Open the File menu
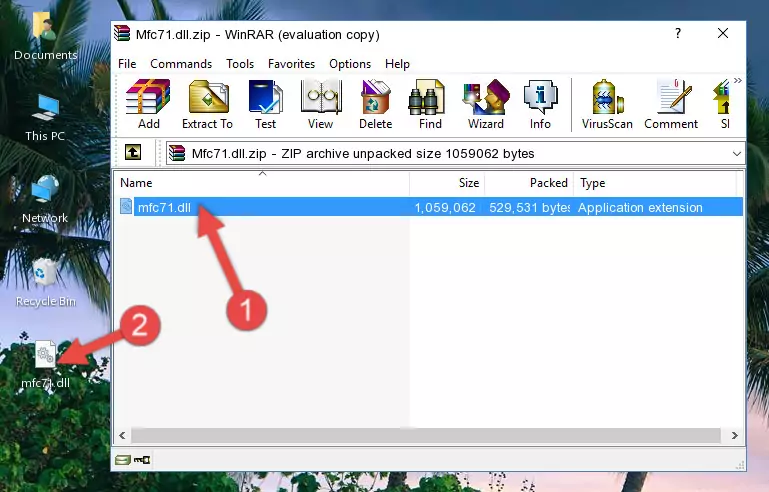769x492 pixels. [x=127, y=64]
